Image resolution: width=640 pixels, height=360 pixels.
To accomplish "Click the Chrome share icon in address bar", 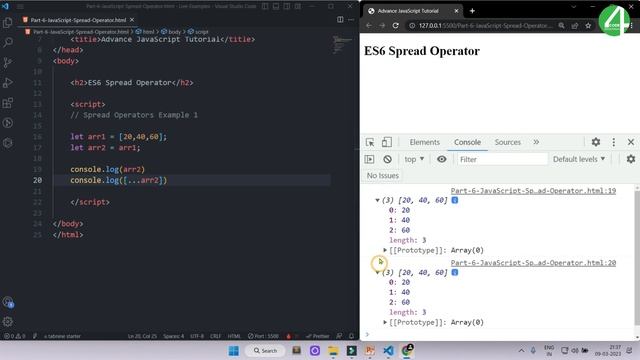I will (575, 25).
